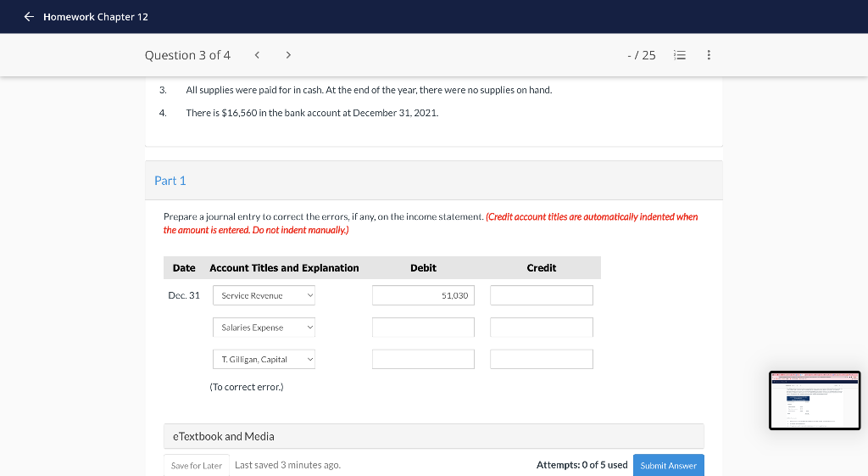Go to next question chevron
This screenshot has width=868, height=476.
tap(288, 55)
